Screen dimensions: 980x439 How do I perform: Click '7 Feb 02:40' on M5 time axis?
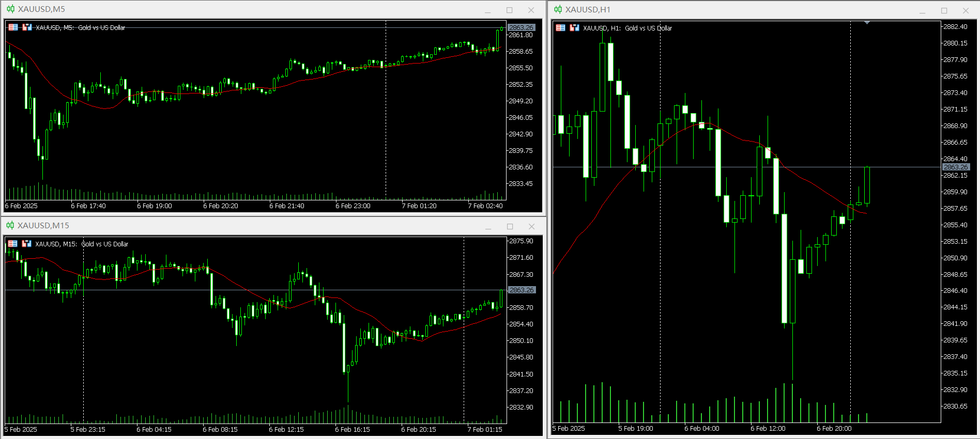[485, 206]
